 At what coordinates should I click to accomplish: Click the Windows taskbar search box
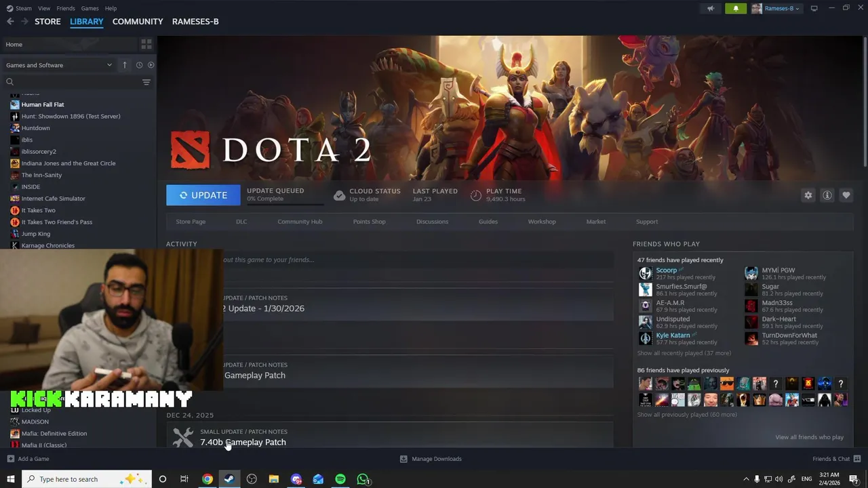pyautogui.click(x=87, y=479)
